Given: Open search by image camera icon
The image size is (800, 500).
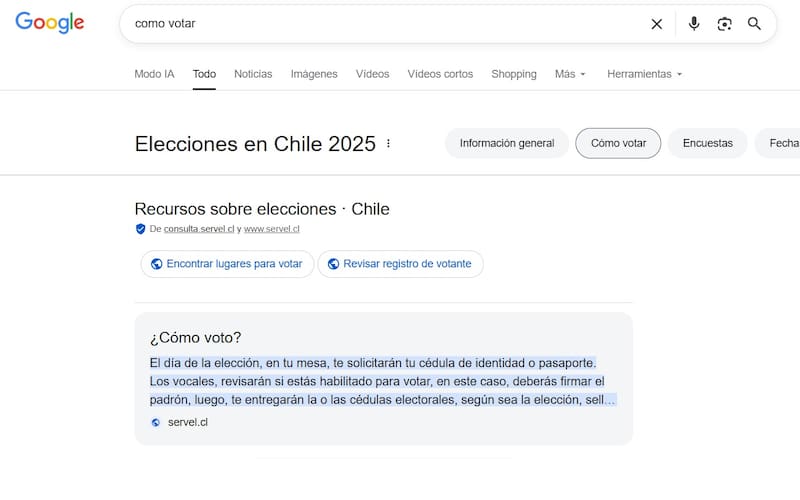Looking at the screenshot, I should coord(725,24).
